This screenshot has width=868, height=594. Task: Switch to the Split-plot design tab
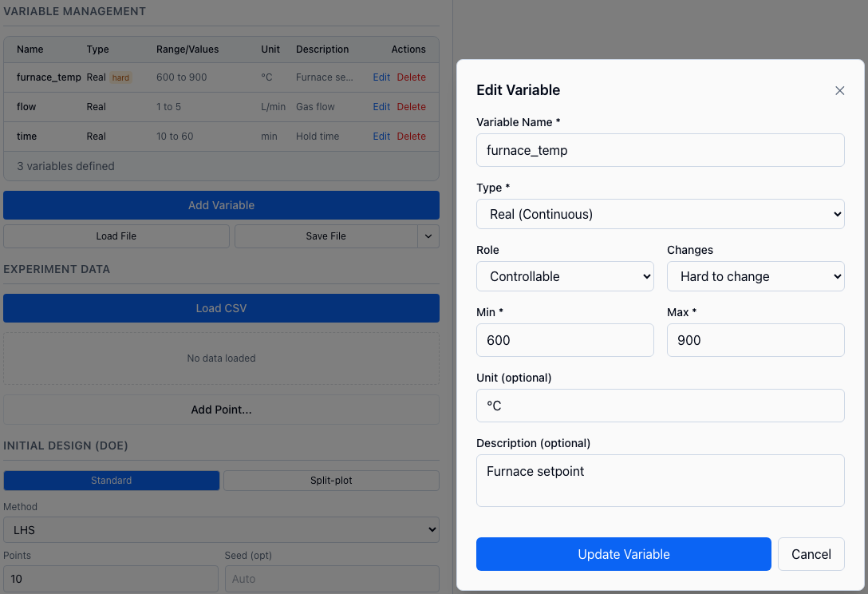(x=331, y=481)
